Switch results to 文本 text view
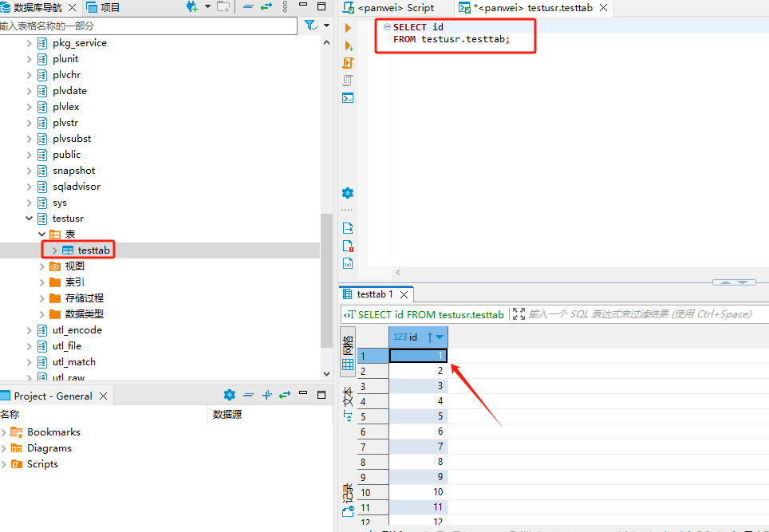The width and height of the screenshot is (769, 532). pos(348,404)
